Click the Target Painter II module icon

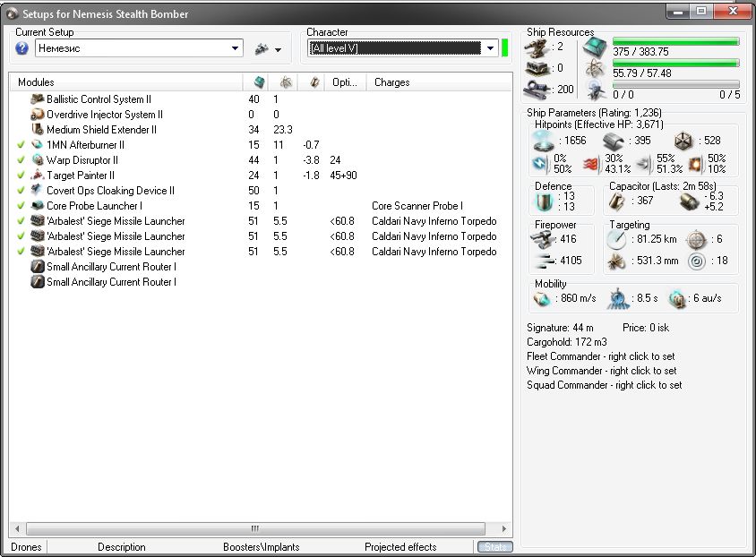click(37, 176)
